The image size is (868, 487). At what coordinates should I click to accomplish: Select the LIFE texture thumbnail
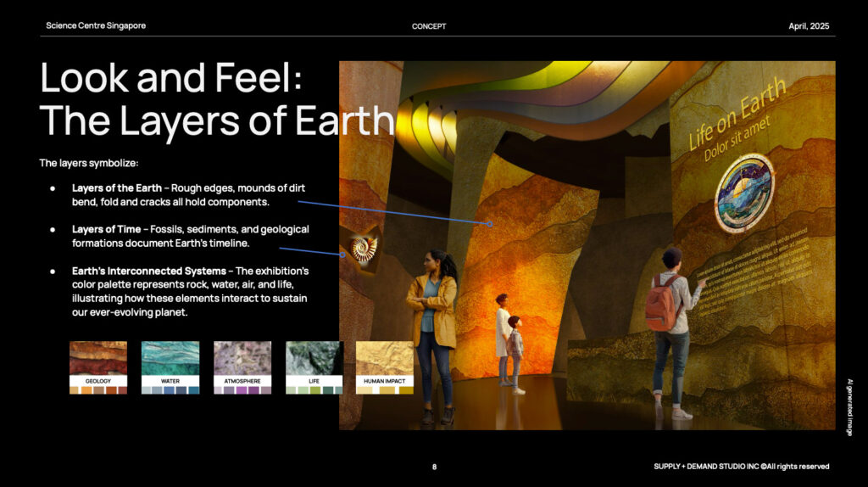coord(314,358)
